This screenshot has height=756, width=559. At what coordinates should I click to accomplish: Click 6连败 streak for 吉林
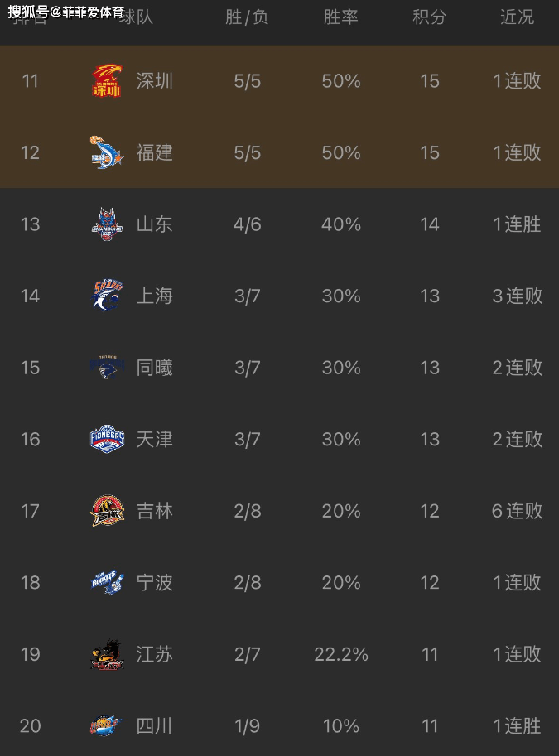pos(517,511)
